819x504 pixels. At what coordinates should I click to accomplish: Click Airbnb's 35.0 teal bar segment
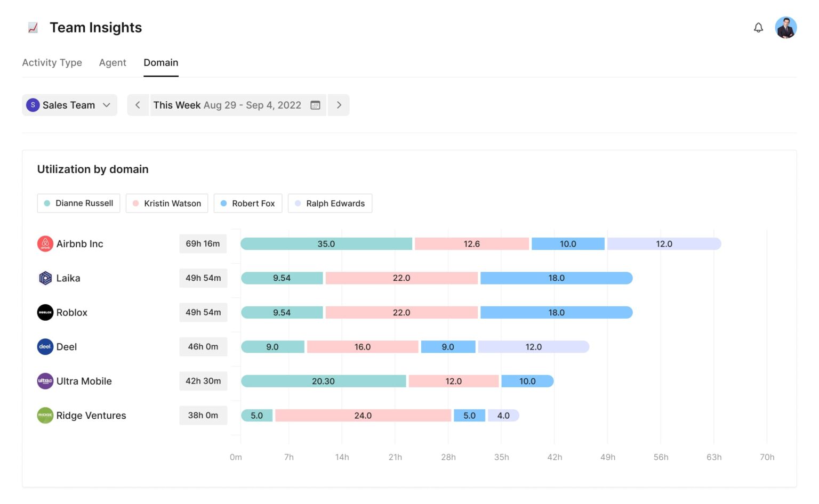[x=326, y=243]
